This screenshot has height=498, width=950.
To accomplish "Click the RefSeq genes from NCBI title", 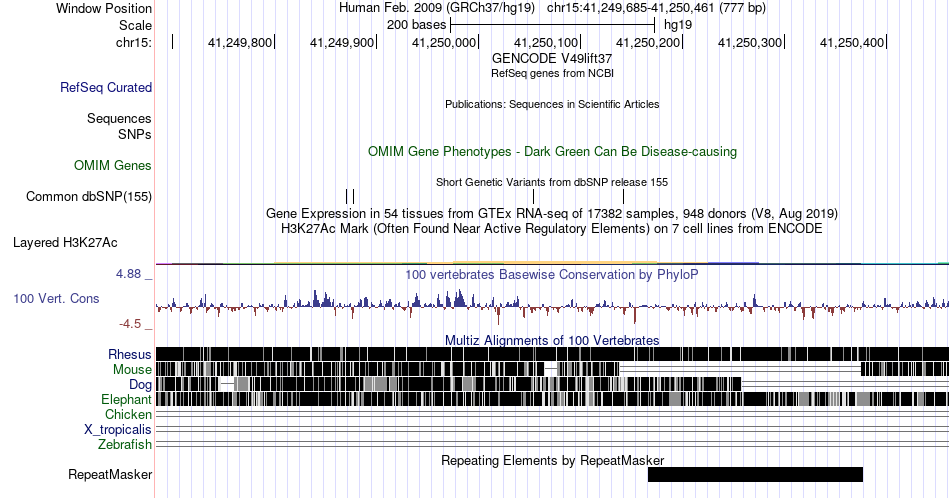I will pyautogui.click(x=552, y=73).
